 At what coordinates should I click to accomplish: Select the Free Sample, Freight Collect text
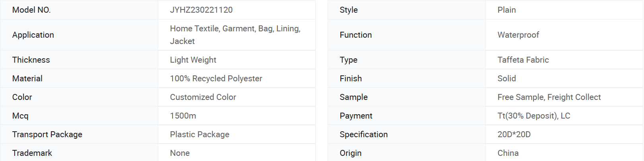coord(549,97)
